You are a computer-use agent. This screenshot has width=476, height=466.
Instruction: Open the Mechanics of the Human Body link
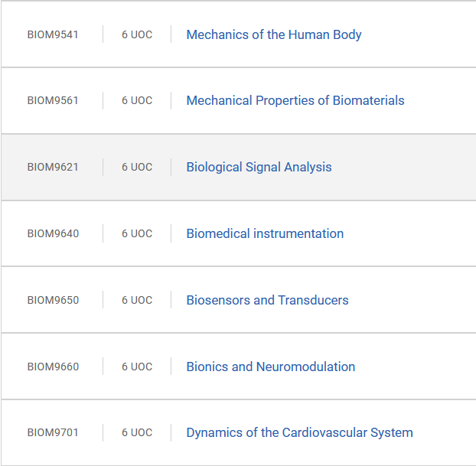[x=274, y=34]
